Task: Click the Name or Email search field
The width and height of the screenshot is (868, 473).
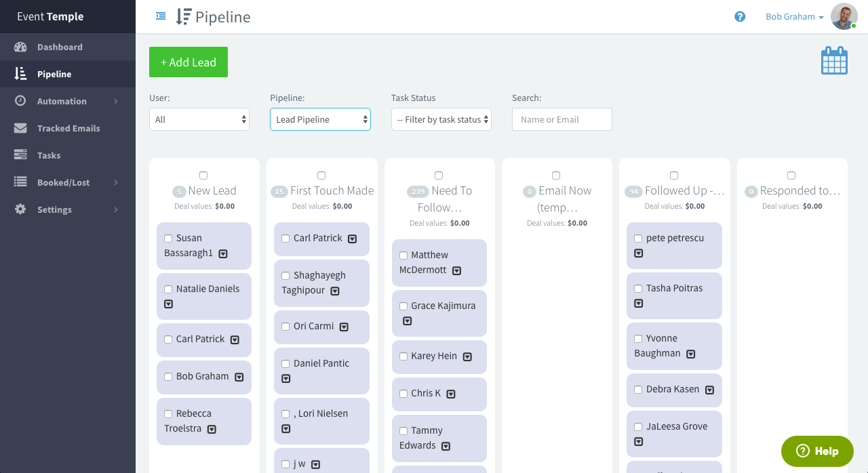Action: pos(561,119)
